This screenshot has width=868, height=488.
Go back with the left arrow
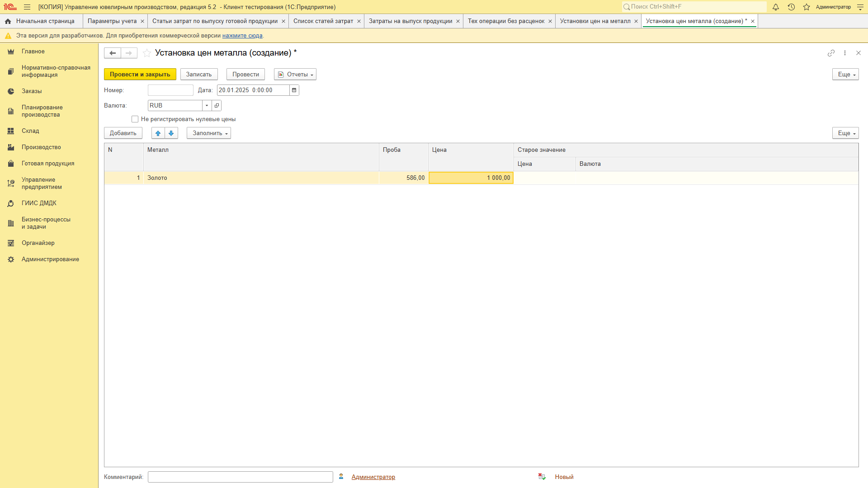click(113, 53)
